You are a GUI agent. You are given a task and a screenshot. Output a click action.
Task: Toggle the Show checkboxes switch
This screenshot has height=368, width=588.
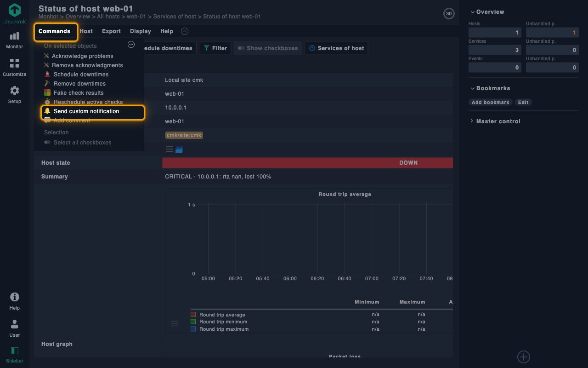(x=268, y=48)
